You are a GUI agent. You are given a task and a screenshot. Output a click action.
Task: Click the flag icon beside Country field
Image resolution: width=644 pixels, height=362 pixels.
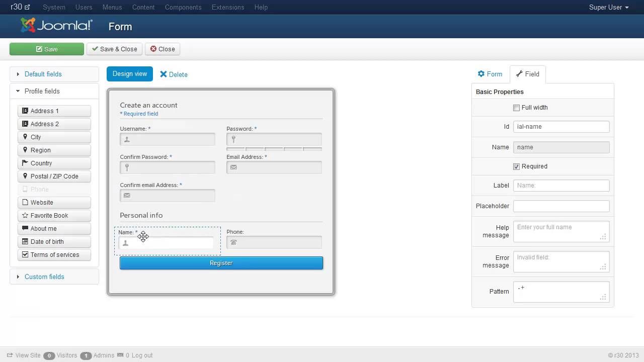pyautogui.click(x=25, y=163)
